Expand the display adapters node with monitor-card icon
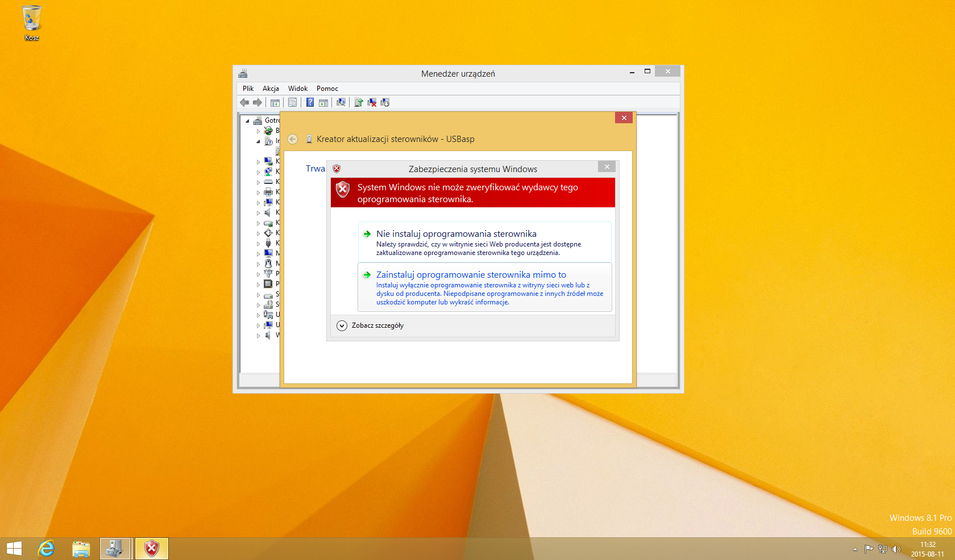 coord(258,162)
